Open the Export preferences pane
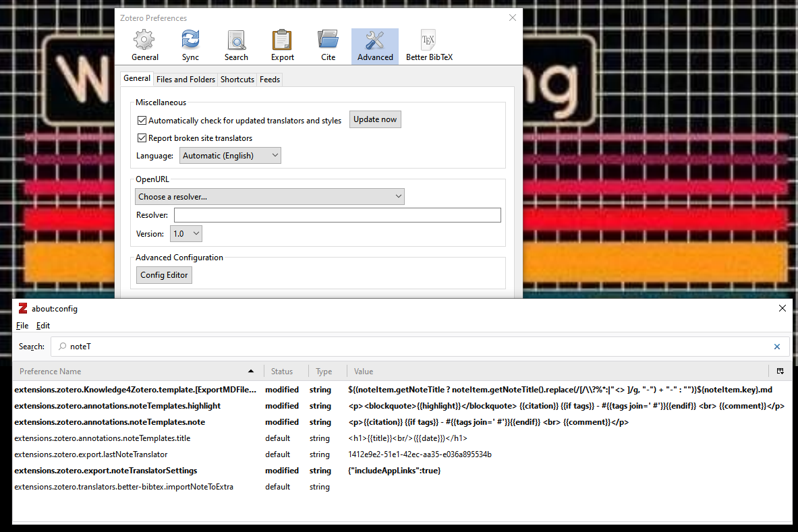The width and height of the screenshot is (798, 532). 282,46
